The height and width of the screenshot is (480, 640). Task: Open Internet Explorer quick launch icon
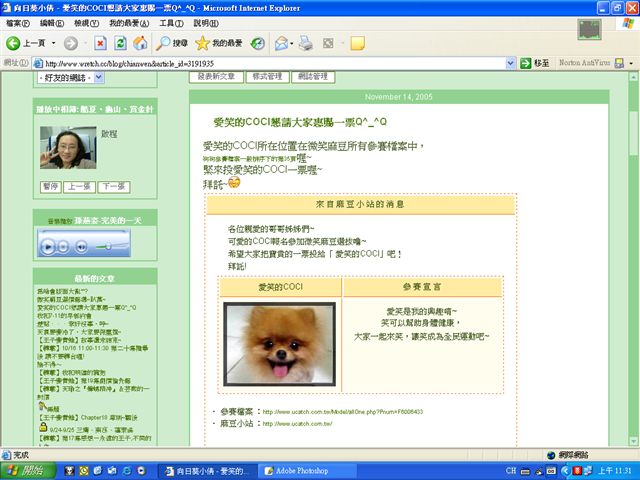point(127,471)
